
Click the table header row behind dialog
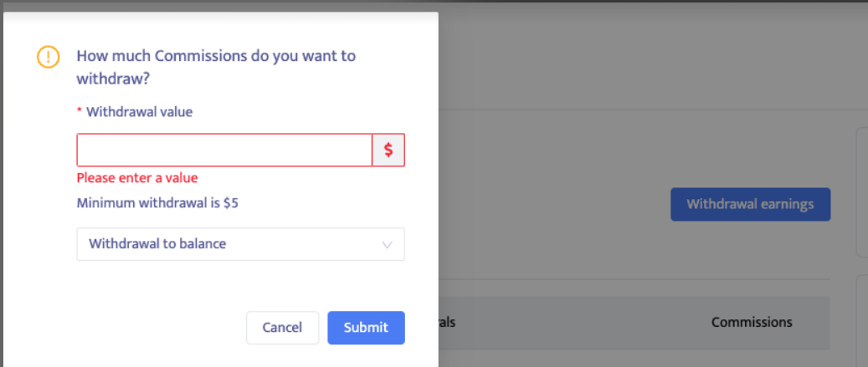586,322
